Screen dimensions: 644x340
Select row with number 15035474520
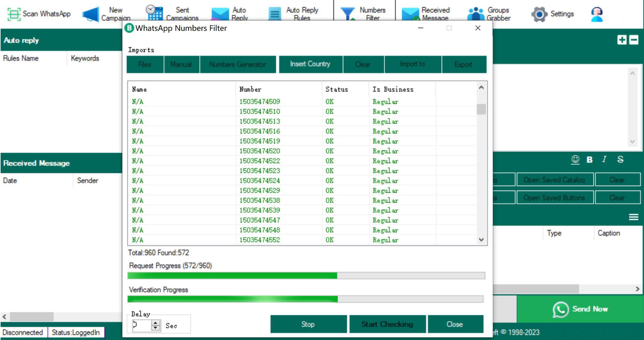pyautogui.click(x=302, y=151)
